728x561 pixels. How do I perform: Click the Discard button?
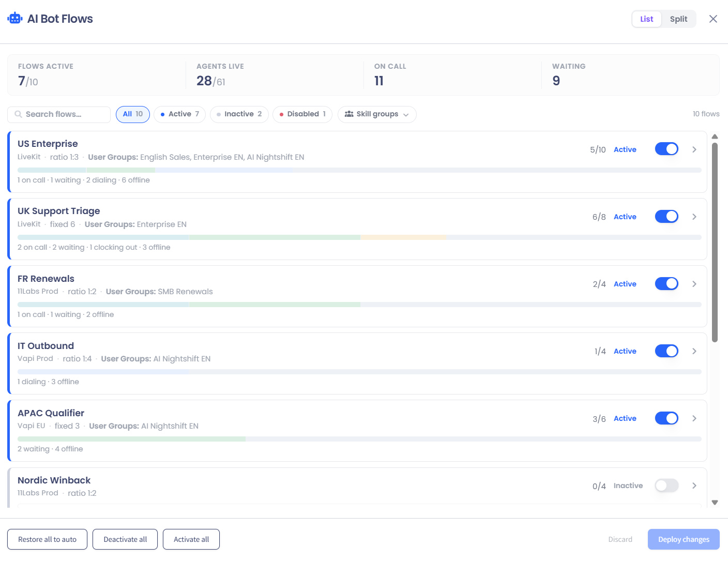(x=620, y=539)
